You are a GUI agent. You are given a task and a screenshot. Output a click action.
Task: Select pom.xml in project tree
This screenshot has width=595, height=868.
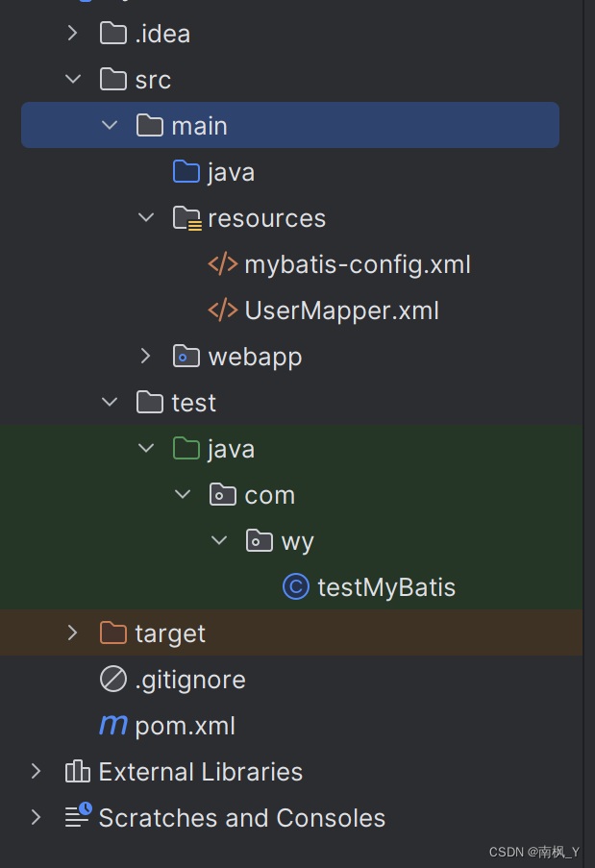(185, 726)
